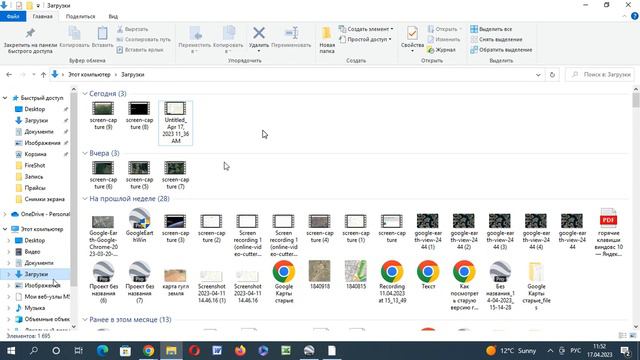
Task: Open the Easy access (Простой доступ) dropdown
Action: 365,40
